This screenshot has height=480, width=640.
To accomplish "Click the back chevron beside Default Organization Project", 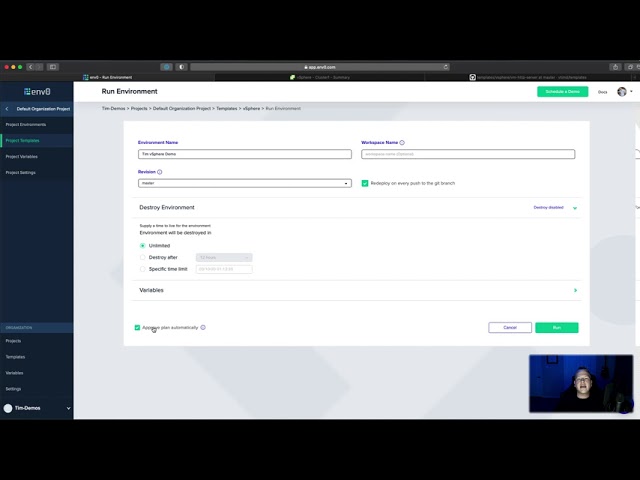I will point(7,109).
